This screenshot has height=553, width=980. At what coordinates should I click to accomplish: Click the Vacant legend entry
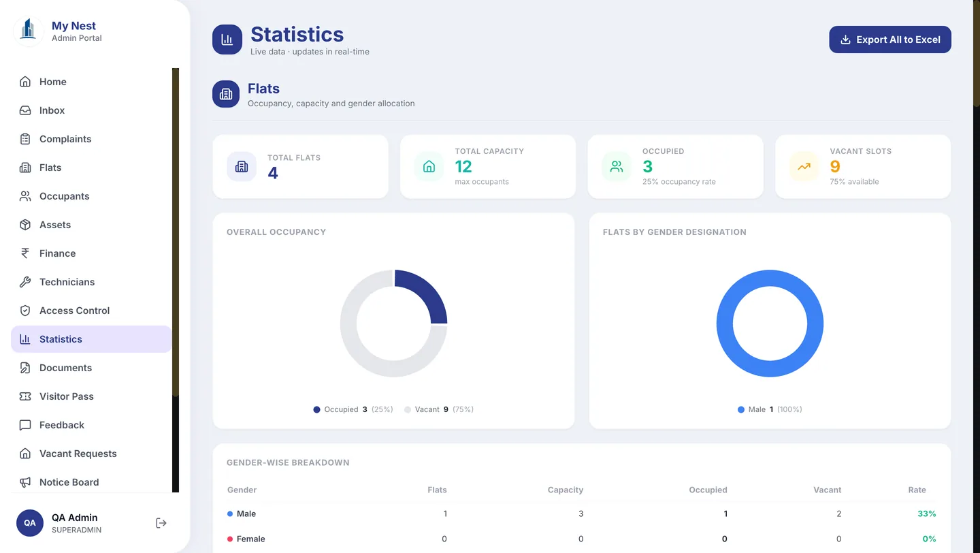tap(439, 409)
